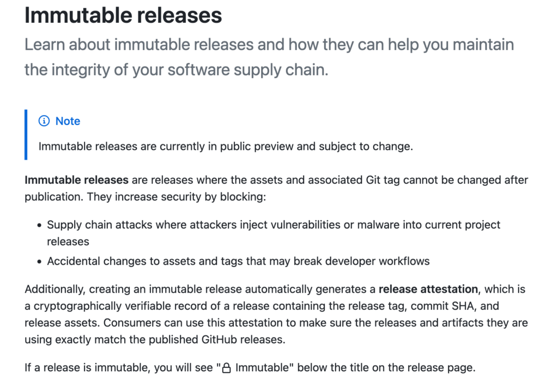
Task: Click the paragraph starting with 'Additionally, creating'
Action: pyautogui.click(x=276, y=314)
